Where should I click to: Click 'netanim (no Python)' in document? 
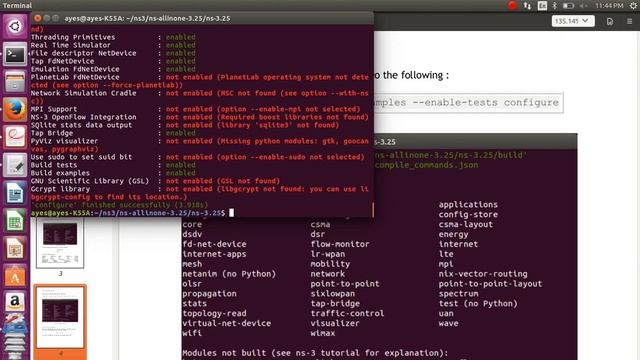[x=229, y=274]
